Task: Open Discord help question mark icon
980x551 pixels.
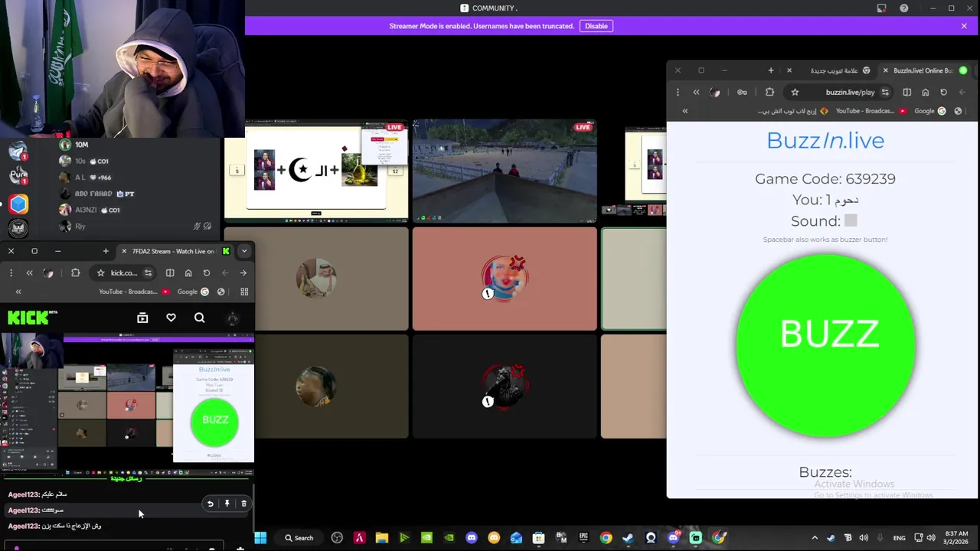Action: point(904,8)
